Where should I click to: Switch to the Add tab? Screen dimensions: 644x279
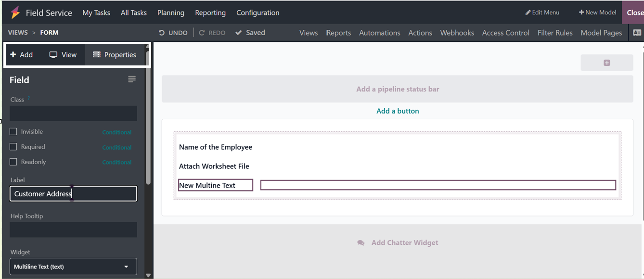point(22,55)
